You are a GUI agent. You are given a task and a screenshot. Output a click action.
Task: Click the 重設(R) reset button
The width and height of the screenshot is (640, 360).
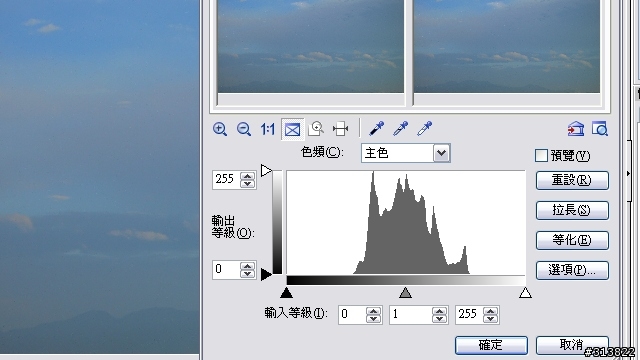point(572,180)
